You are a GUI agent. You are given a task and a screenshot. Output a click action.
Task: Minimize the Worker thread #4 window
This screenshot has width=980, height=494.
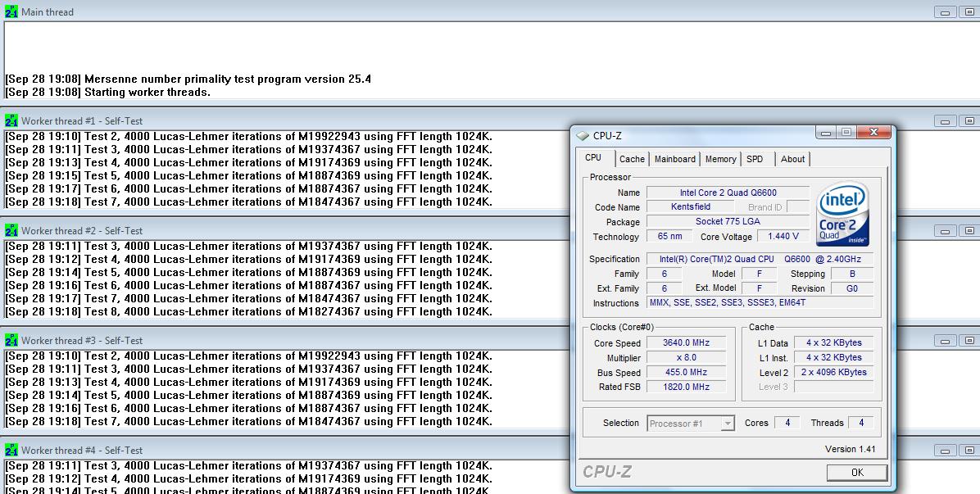point(945,451)
